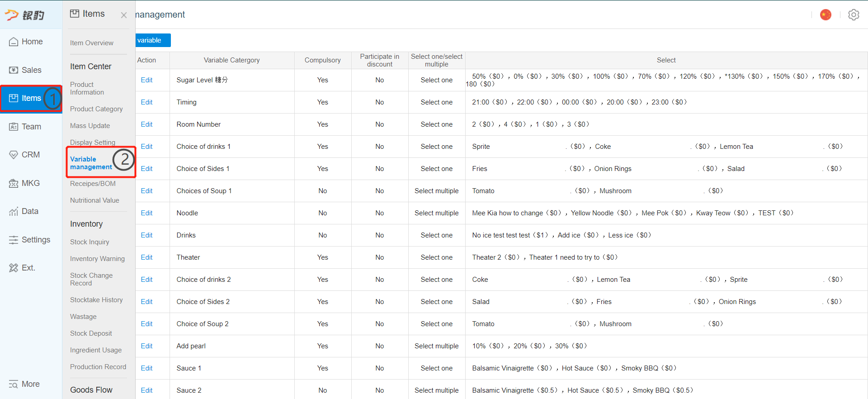Open Ingredient Usage menu entry
Screen dimensions: 868x399
pos(96,350)
